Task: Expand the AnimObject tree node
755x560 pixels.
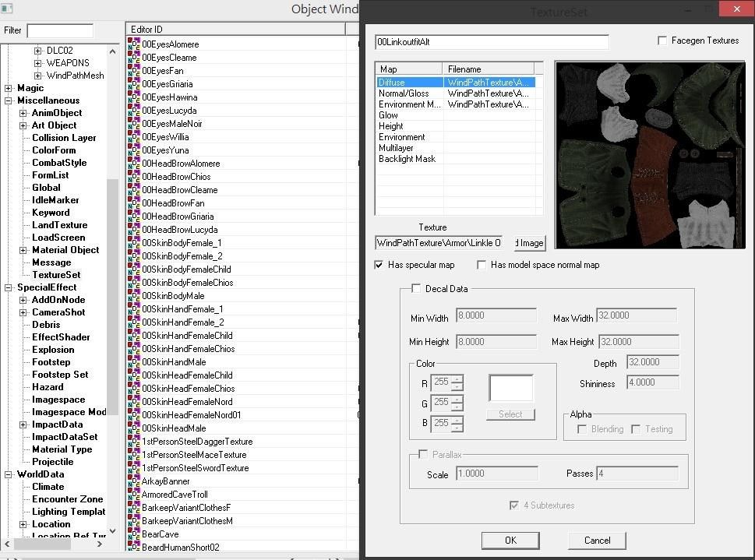Action: click(23, 113)
